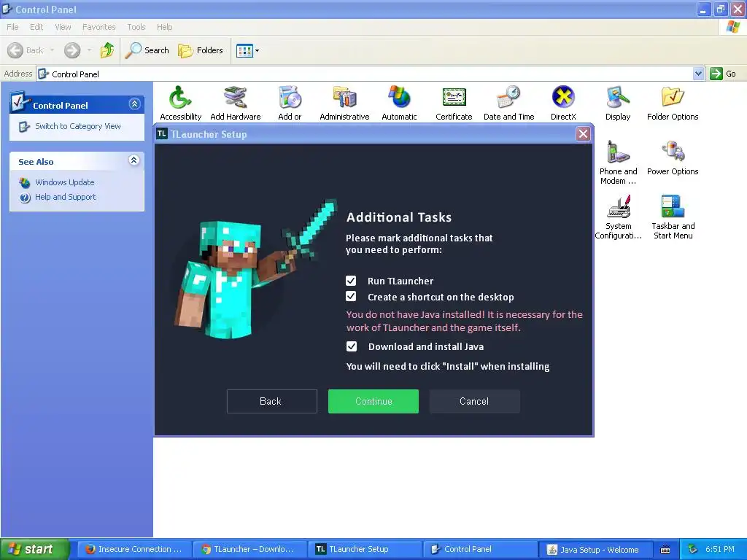This screenshot has height=560, width=747.
Task: Open the Accessibility options icon
Action: pos(181,103)
